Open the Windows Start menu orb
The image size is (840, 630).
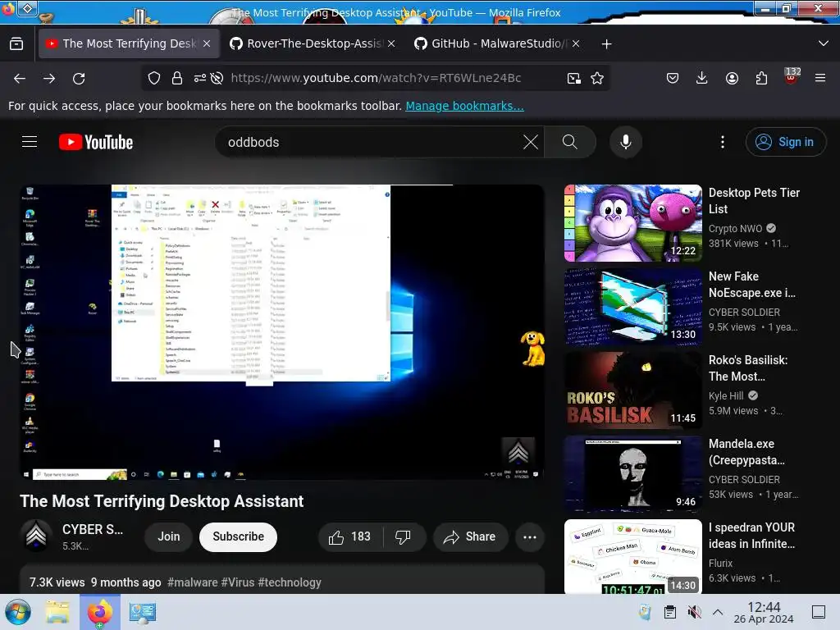18,612
